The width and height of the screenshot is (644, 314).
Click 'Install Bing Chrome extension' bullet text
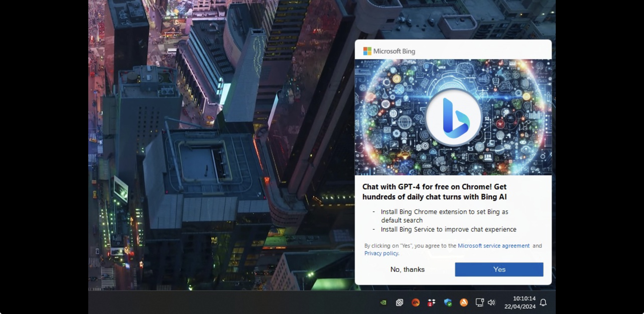(445, 216)
